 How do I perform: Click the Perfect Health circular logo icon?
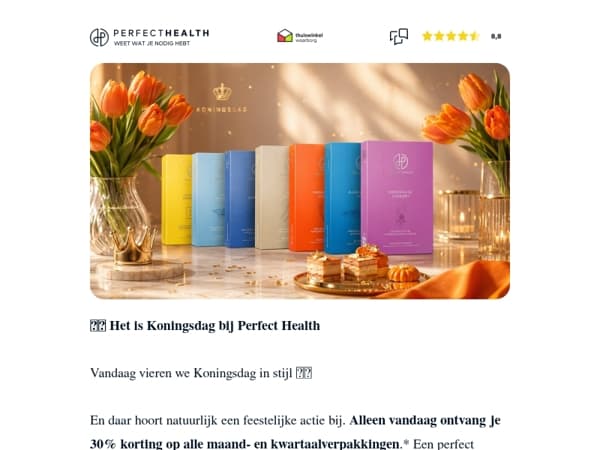[99, 37]
